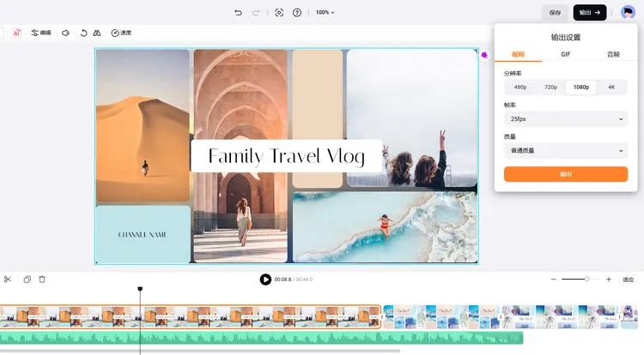Choose 4K resolution option
Image resolution: width=644 pixels, height=355 pixels.
(x=611, y=87)
